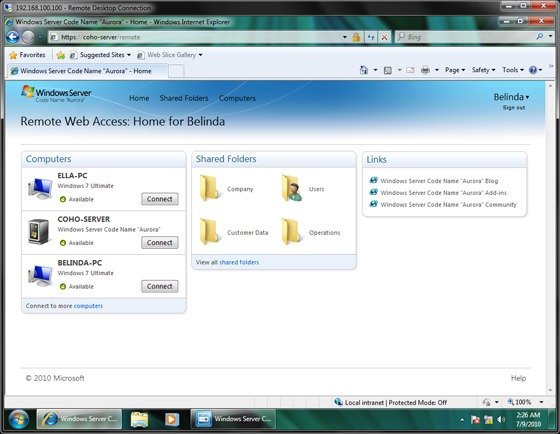This screenshot has height=434, width=560.
Task: Open Windows Media Player from taskbar
Action: click(172, 419)
